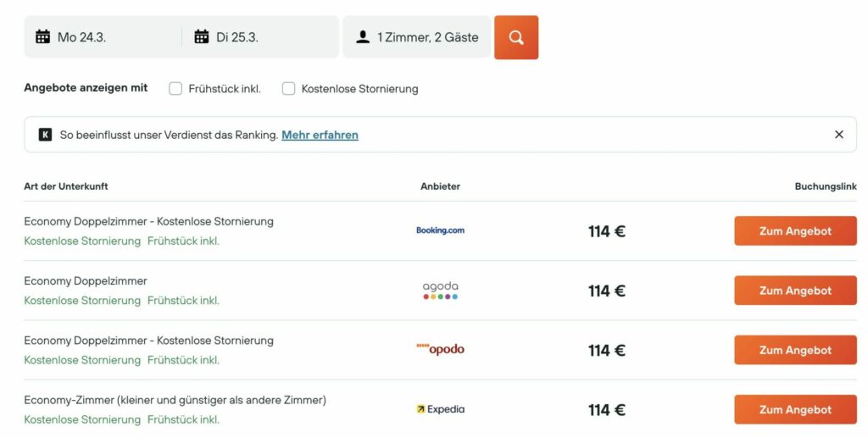Select the Booking.com provider logo
868x438 pixels.
point(440,230)
